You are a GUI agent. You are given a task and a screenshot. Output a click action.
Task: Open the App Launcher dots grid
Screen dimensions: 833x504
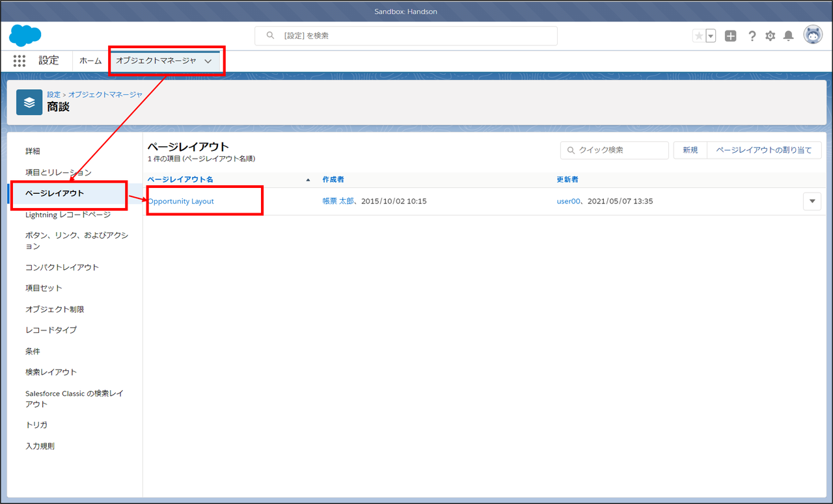point(20,60)
